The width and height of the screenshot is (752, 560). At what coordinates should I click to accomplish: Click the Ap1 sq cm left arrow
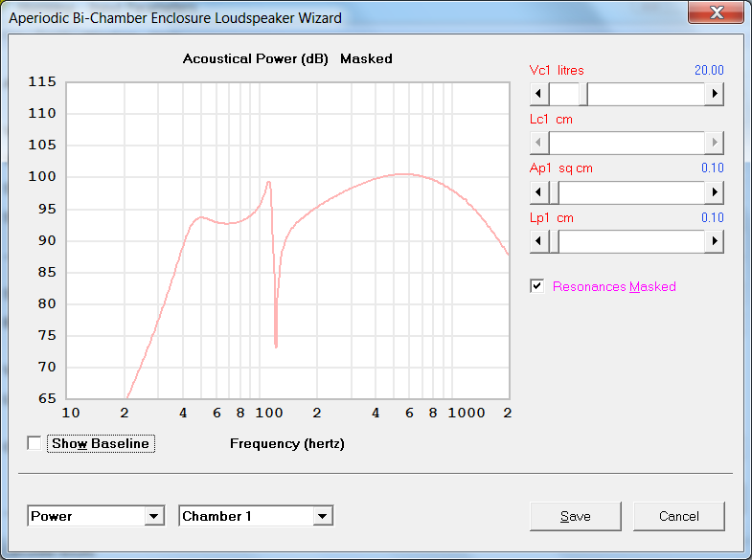click(539, 192)
